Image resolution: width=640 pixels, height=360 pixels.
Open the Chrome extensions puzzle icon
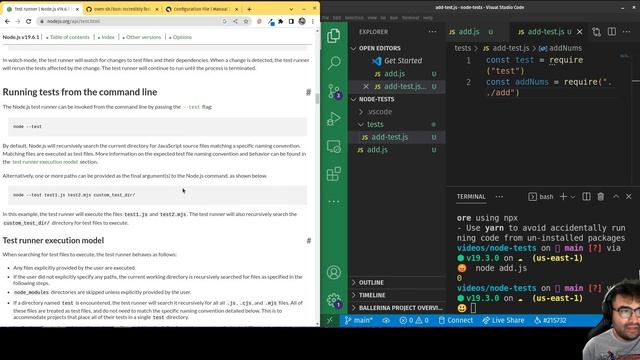280,21
